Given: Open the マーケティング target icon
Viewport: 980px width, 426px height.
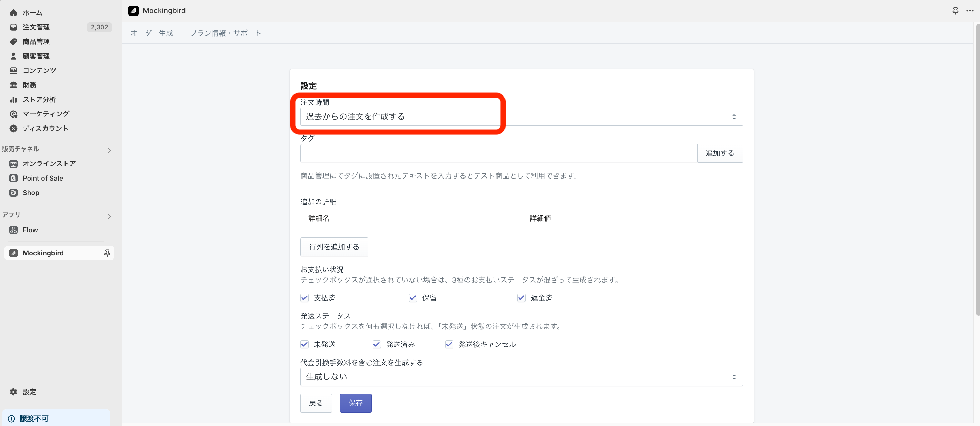Looking at the screenshot, I should pyautogui.click(x=13, y=114).
